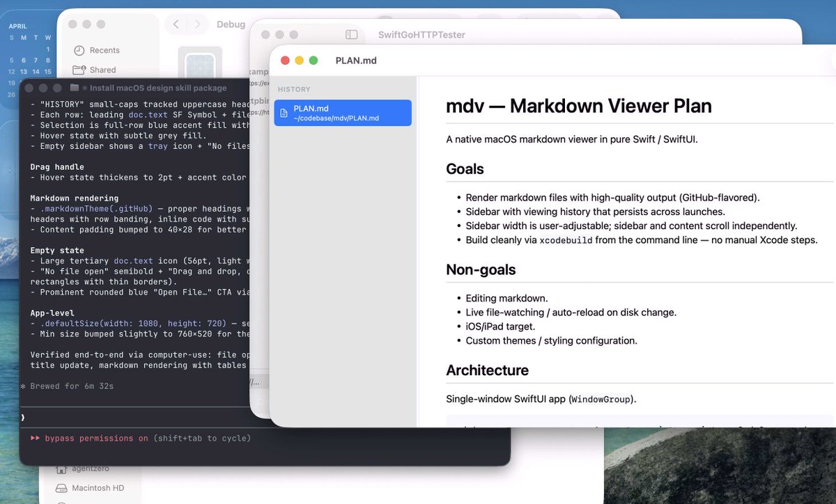Click the 'Non-goals' heading
The height and width of the screenshot is (504, 836).
pos(481,269)
